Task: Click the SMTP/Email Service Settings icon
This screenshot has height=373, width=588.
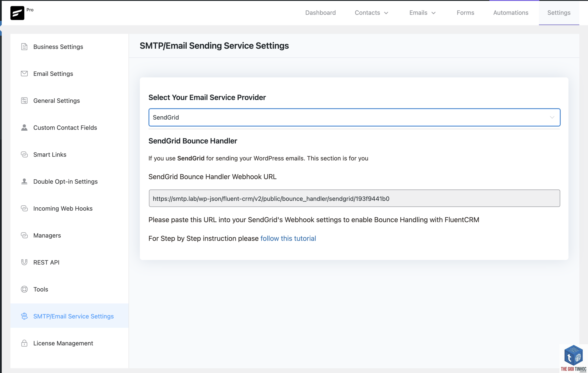Action: 24,316
